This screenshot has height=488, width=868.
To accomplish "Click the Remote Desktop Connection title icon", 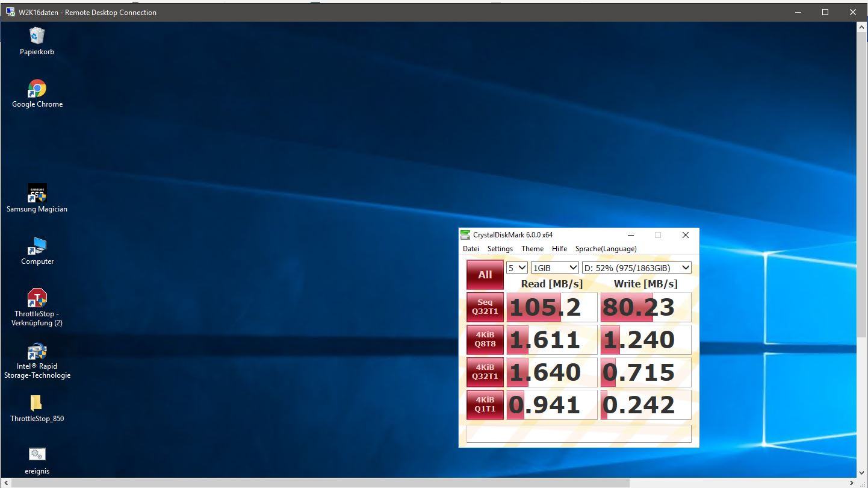I will [10, 12].
